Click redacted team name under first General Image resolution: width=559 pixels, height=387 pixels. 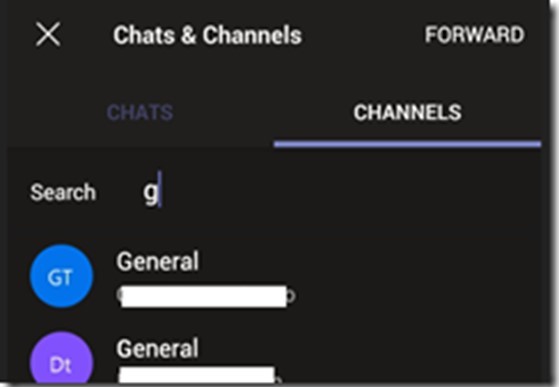[205, 296]
